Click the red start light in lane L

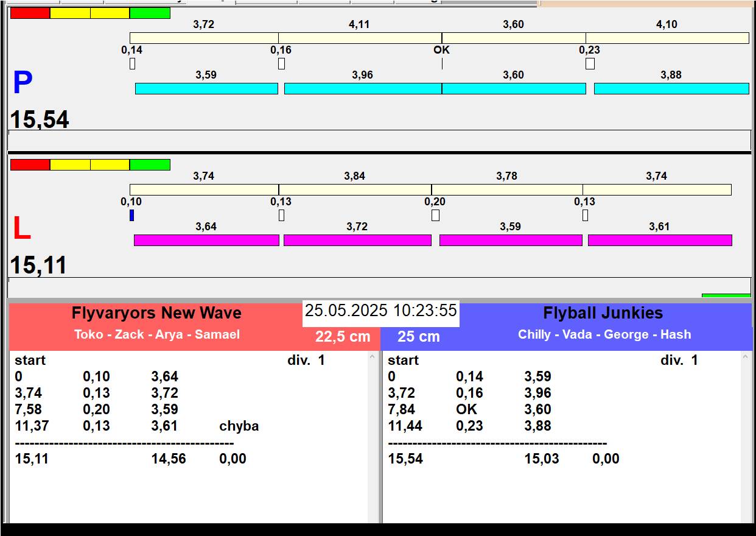(30, 164)
